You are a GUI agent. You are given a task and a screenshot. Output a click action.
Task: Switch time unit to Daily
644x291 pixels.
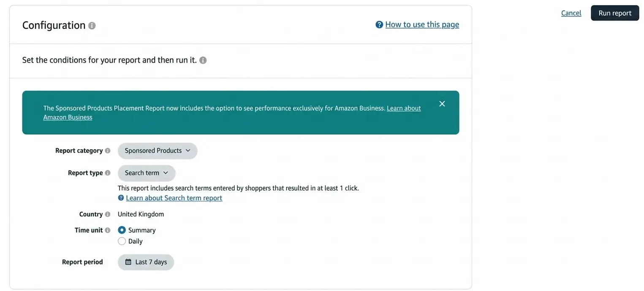tap(122, 241)
